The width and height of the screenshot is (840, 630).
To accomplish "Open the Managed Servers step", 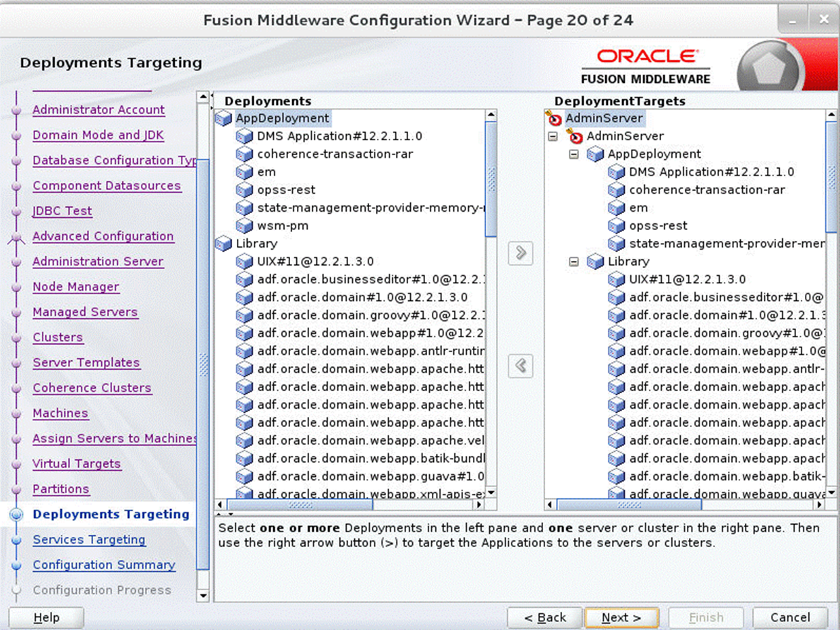I will point(85,312).
